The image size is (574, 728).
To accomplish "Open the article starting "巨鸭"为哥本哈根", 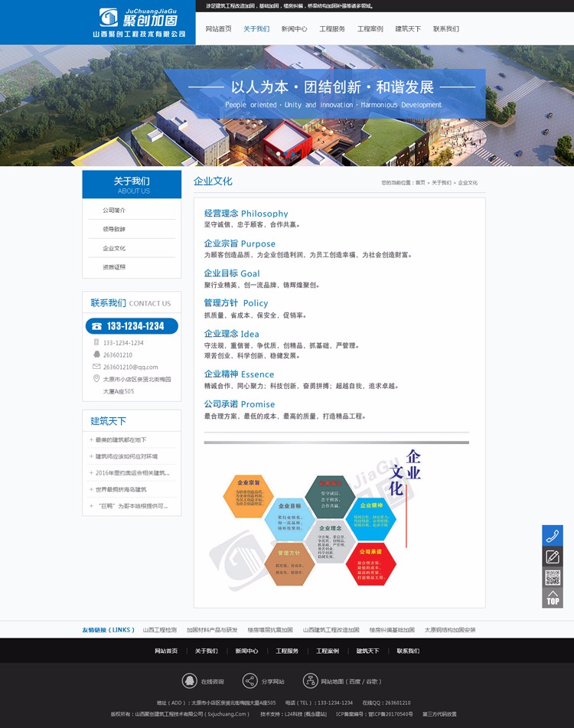I will tap(132, 505).
